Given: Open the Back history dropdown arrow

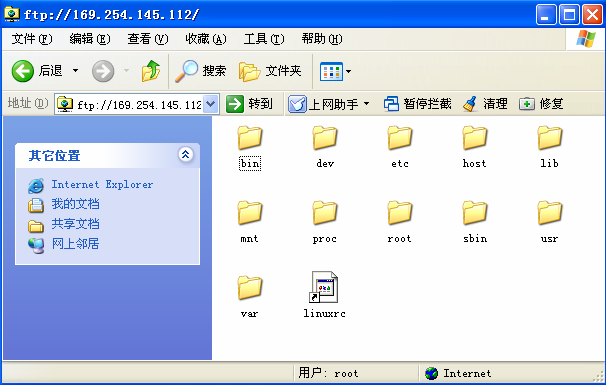Looking at the screenshot, I should pyautogui.click(x=75, y=71).
